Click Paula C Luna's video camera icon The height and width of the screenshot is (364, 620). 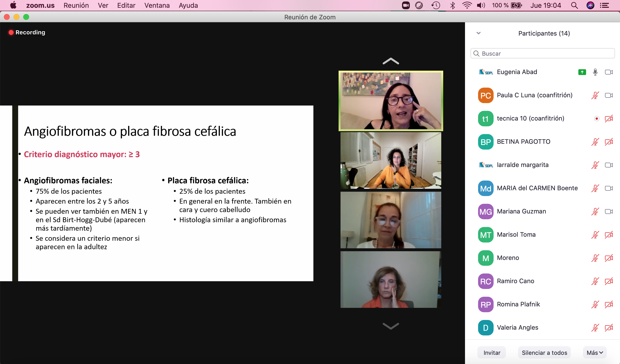click(x=609, y=95)
